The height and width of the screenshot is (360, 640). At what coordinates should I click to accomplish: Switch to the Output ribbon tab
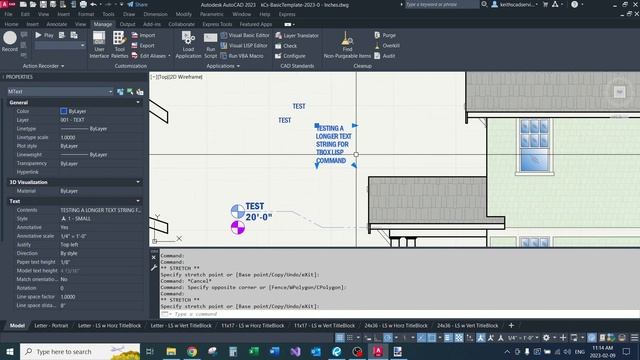tap(127, 24)
